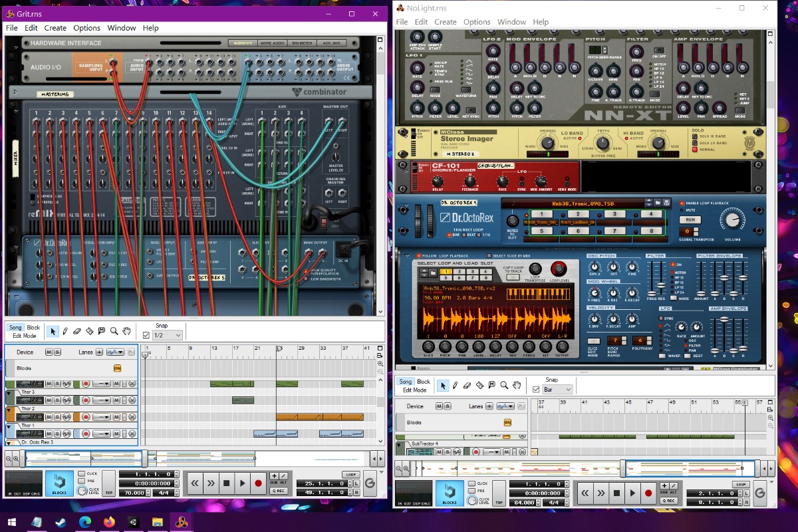Select the Pencil tool in Grit.rns
This screenshot has width=798, height=532.
pos(65,331)
